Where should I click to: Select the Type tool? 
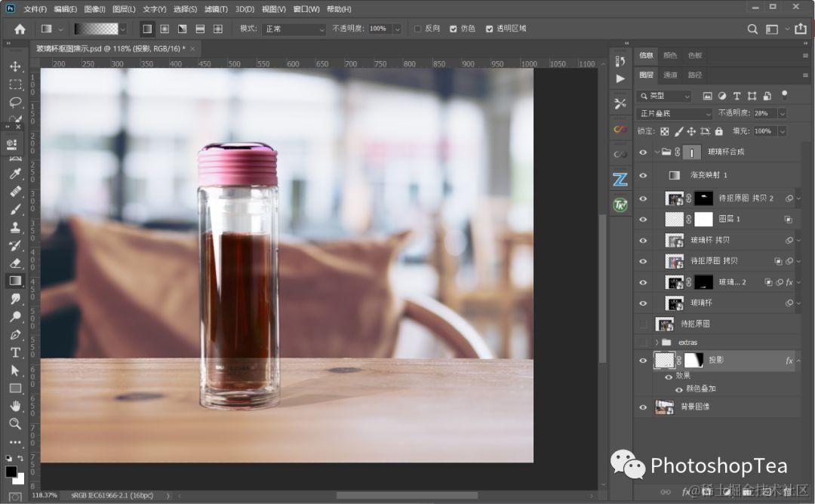click(15, 352)
